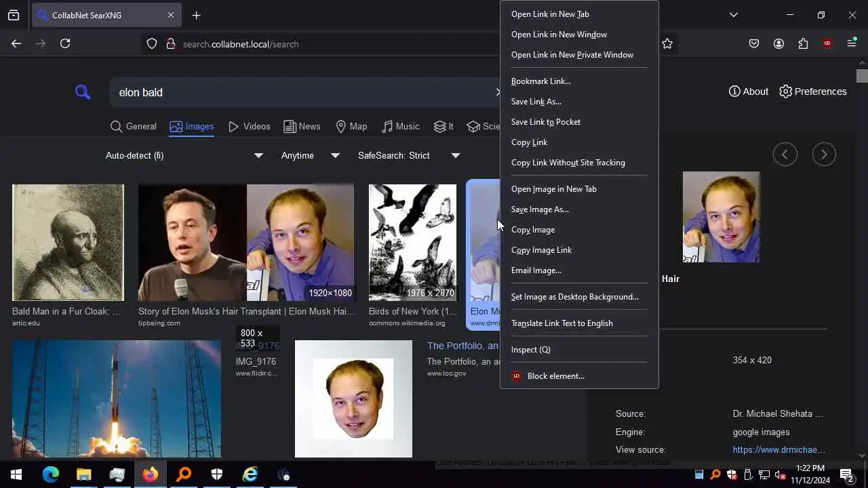
Task: Open the rocket launch image thumbnail
Action: (x=117, y=399)
